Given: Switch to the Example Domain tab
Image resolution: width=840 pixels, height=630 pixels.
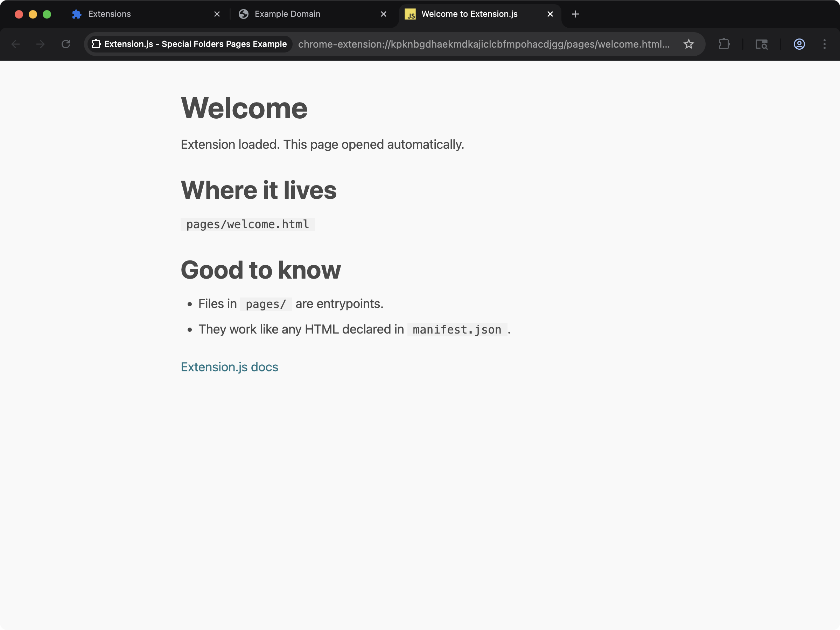Looking at the screenshot, I should (287, 14).
